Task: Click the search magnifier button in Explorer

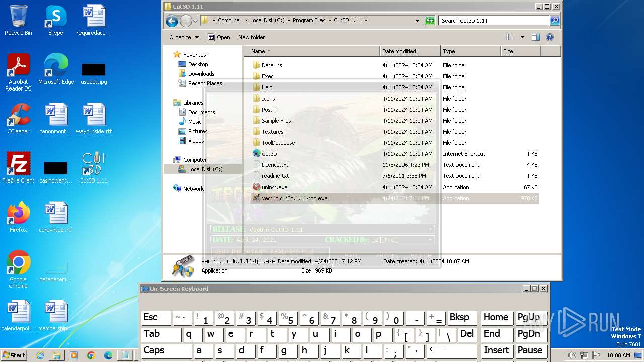Action: pos(555,21)
